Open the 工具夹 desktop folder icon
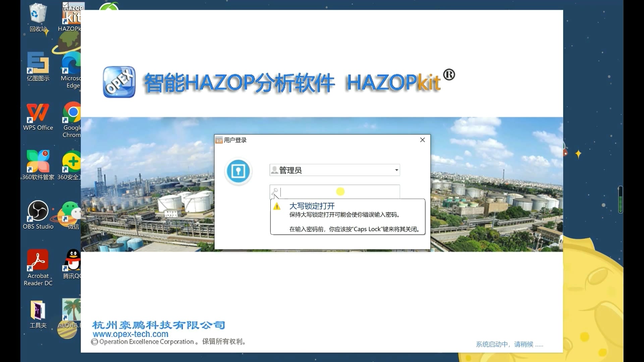644x362 pixels. [x=38, y=314]
